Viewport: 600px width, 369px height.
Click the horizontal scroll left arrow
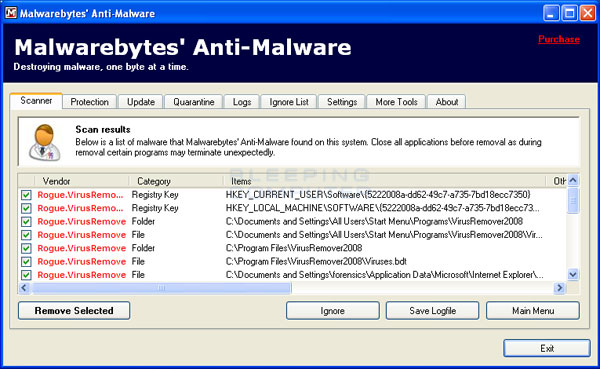tap(24, 287)
